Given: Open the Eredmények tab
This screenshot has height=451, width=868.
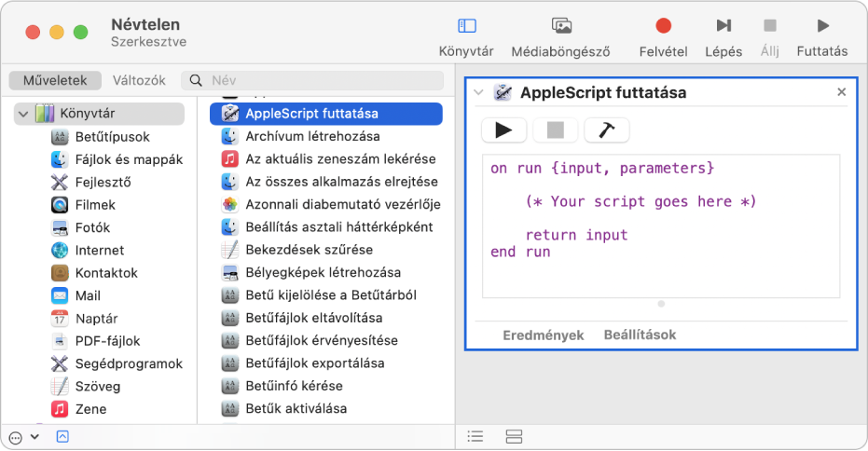Looking at the screenshot, I should coord(543,335).
